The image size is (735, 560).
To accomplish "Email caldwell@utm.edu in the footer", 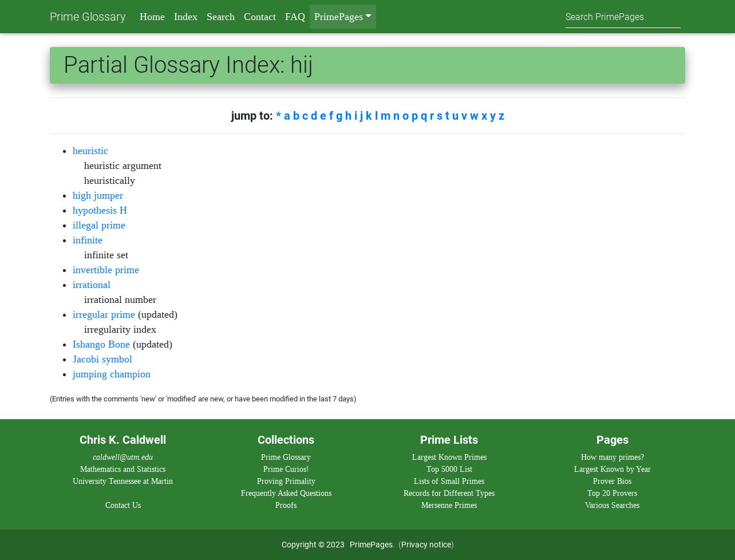I will click(x=122, y=457).
